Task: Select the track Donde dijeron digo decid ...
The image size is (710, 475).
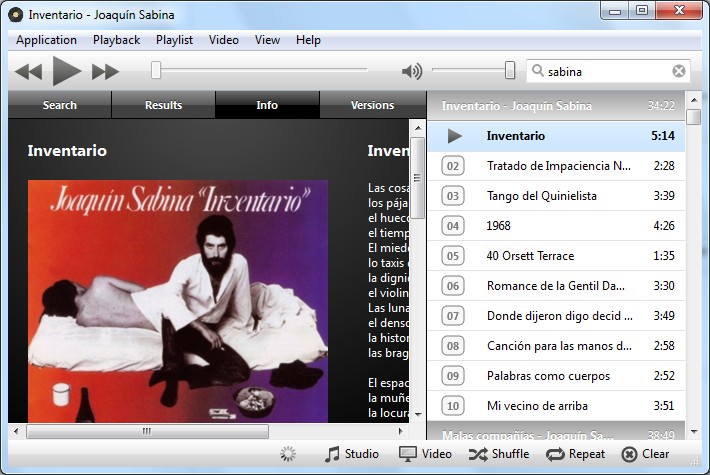Action: point(556,316)
